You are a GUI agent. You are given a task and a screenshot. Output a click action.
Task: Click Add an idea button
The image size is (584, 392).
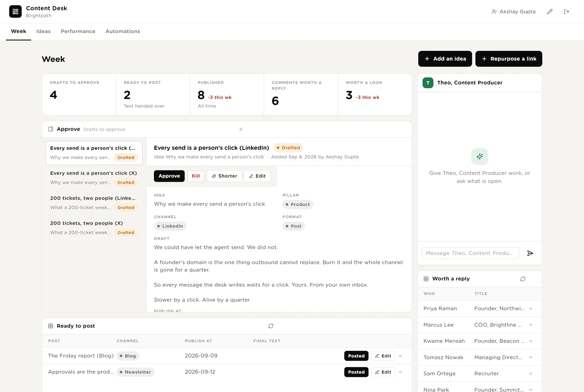click(445, 59)
